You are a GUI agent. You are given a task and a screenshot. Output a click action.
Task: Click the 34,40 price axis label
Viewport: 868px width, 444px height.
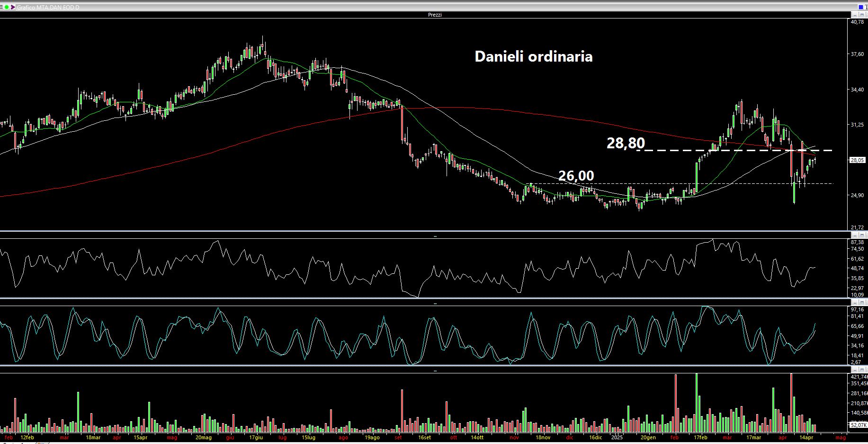[x=858, y=90]
